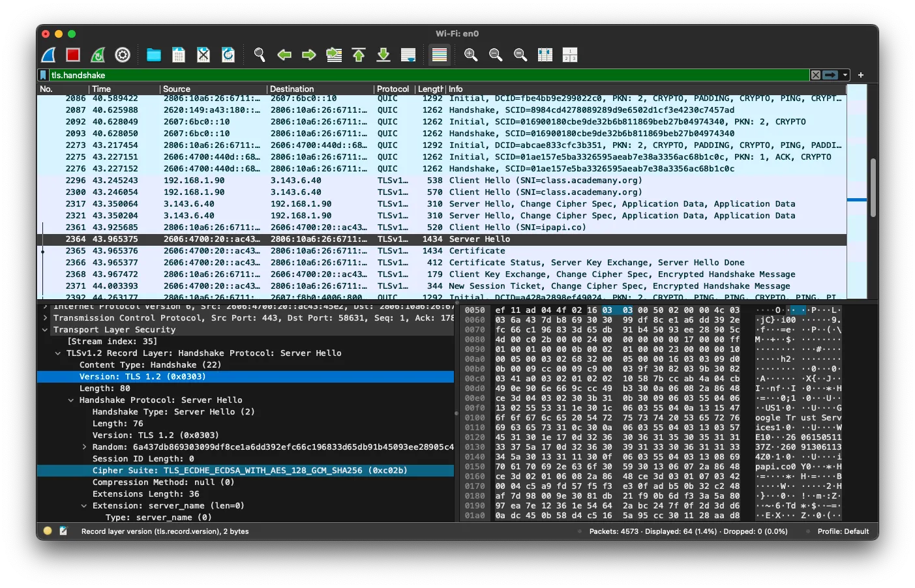Sort by the Info column header
This screenshot has height=588, width=915.
[646, 89]
